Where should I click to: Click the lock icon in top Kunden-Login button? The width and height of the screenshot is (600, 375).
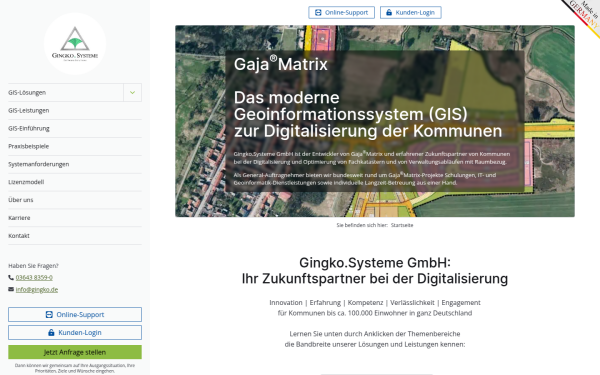[389, 13]
